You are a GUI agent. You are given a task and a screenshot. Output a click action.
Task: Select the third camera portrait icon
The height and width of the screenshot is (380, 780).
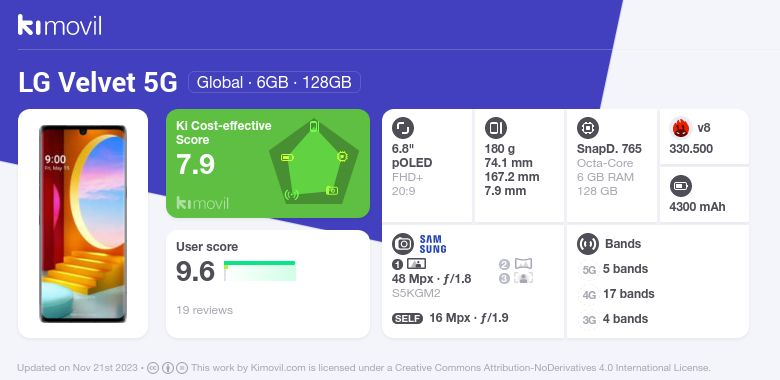pyautogui.click(x=523, y=278)
